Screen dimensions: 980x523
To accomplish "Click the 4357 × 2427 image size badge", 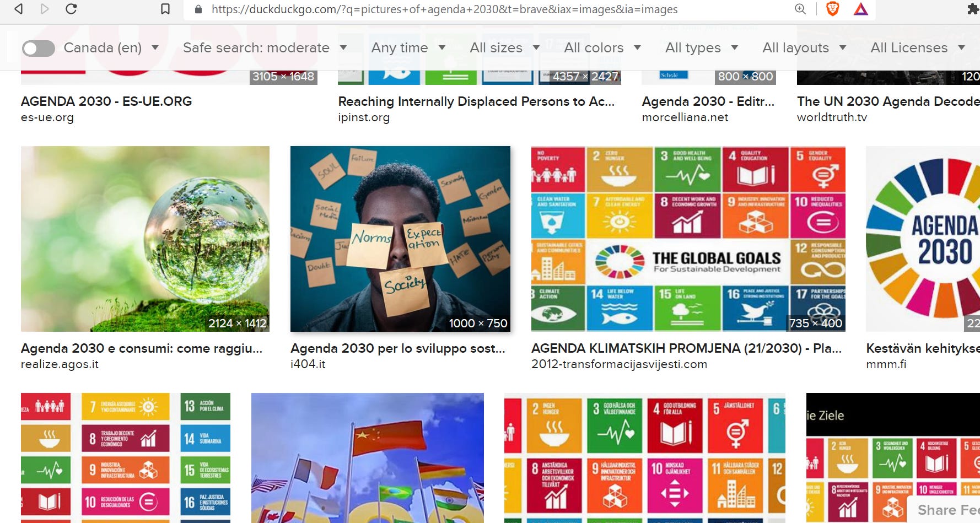I will tap(585, 77).
